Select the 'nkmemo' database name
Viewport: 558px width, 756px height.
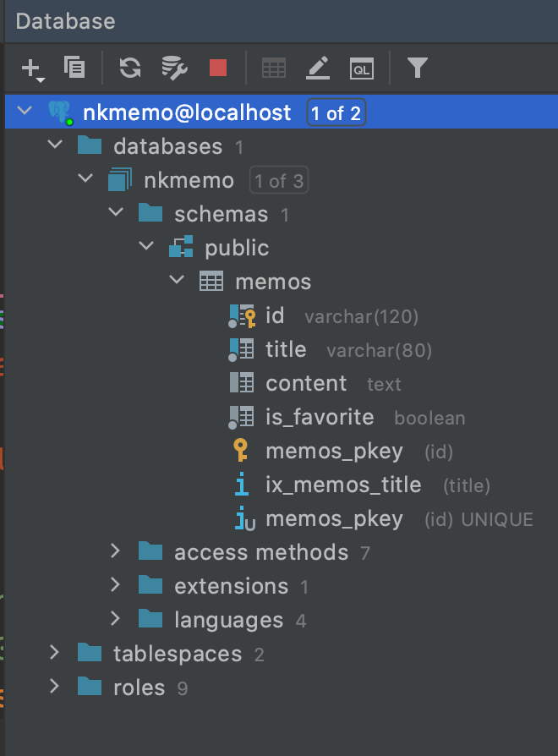[x=189, y=181]
